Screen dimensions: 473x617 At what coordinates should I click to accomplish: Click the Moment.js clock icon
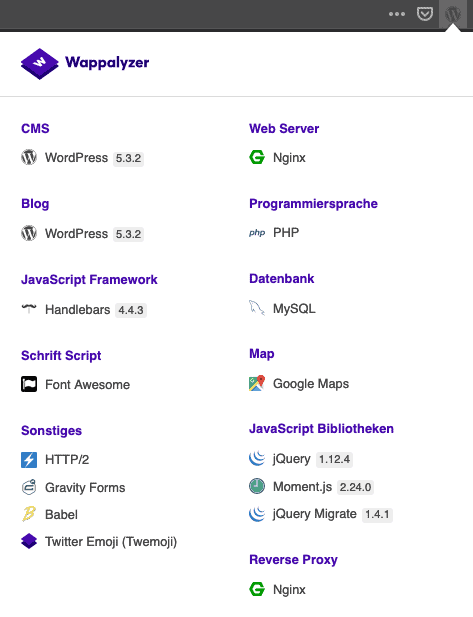point(257,486)
